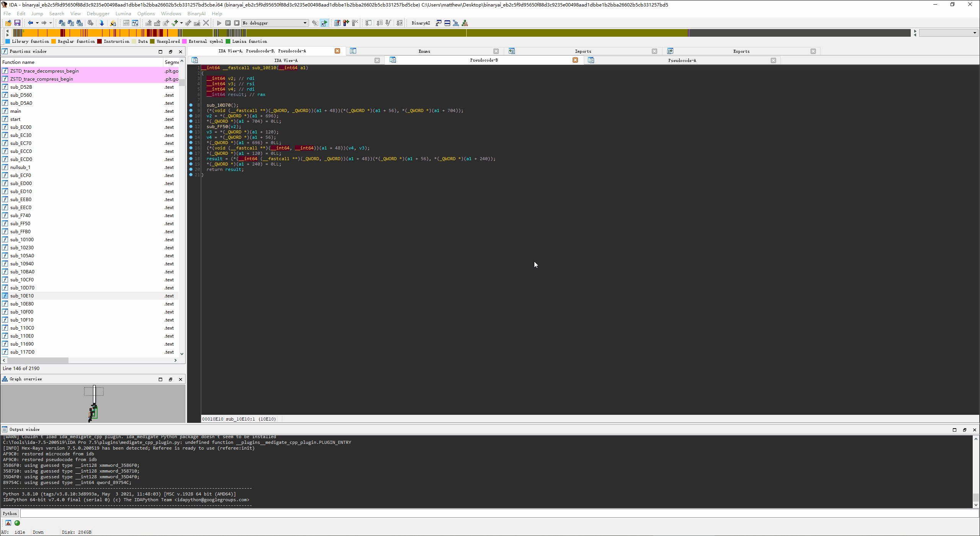Expand the jump back history arrow

click(x=37, y=23)
